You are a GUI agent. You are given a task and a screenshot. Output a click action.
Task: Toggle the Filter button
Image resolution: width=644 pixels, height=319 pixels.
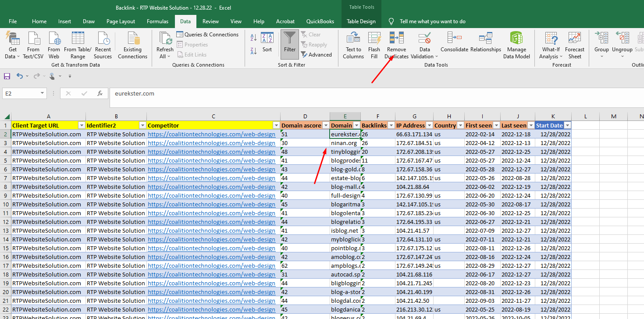(290, 44)
